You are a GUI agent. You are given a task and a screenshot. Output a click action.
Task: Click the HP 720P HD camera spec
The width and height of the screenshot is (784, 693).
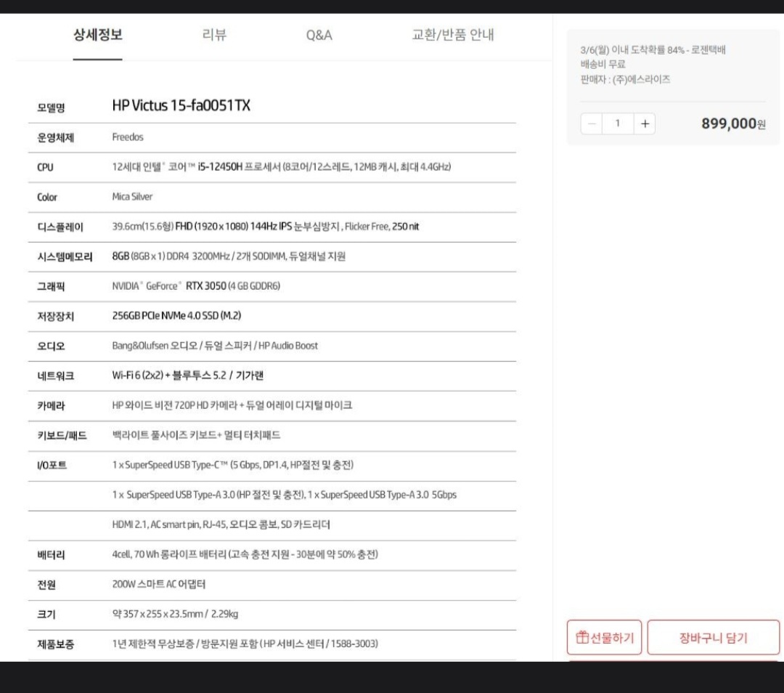tap(232, 405)
